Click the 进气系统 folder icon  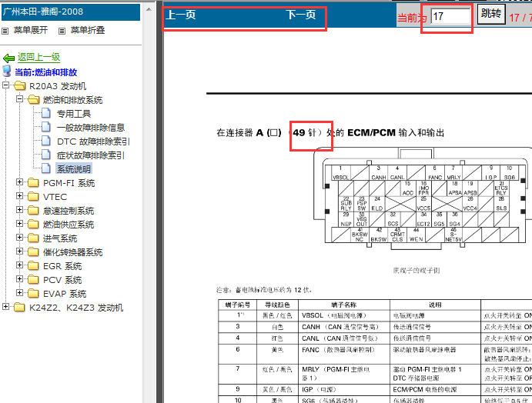coord(33,238)
